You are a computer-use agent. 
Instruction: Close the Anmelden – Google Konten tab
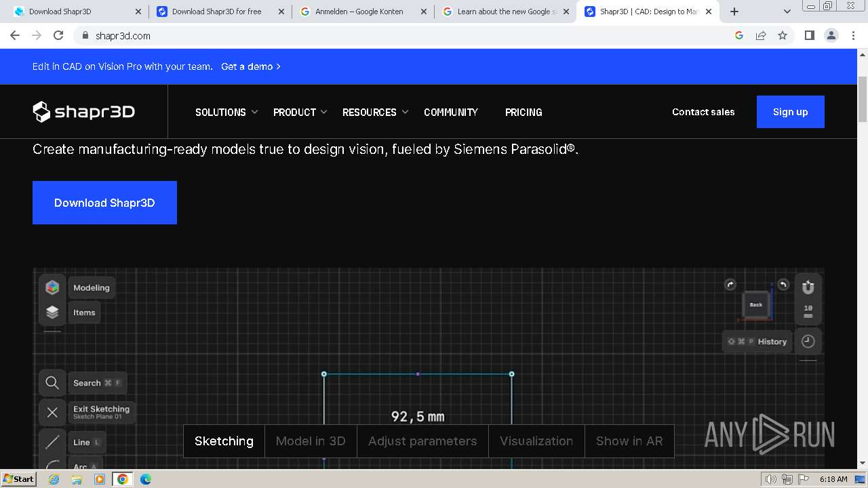[424, 12]
